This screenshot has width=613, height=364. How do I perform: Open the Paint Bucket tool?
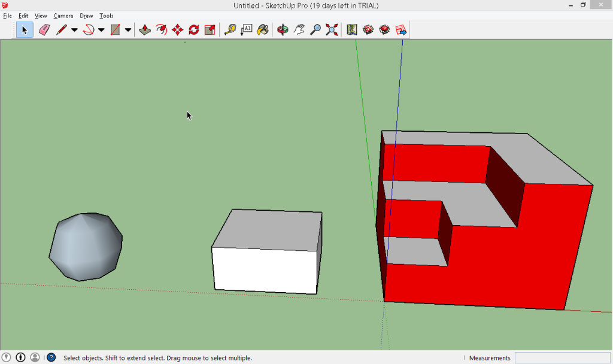point(263,29)
